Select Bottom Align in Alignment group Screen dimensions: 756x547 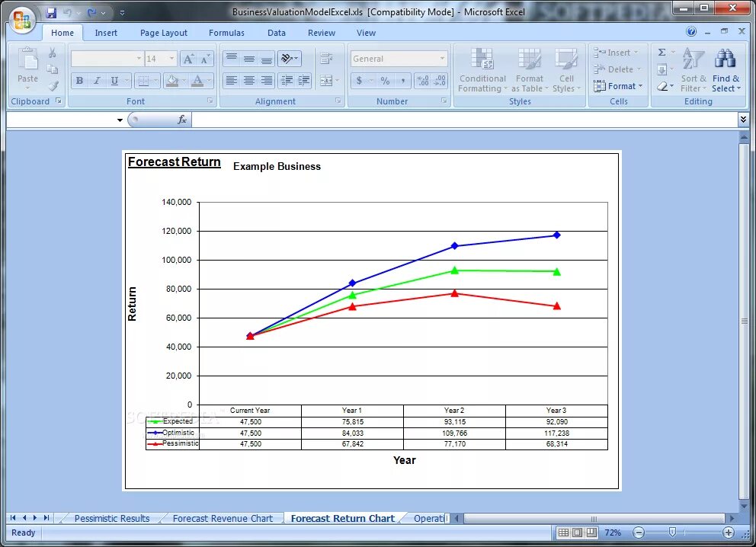[x=266, y=59]
